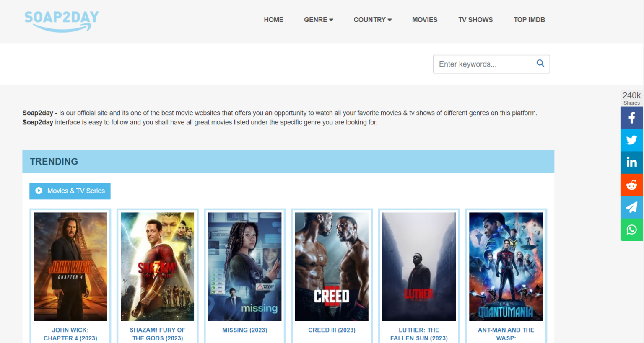
Task: Open the search with the magnifier icon
Action: click(x=540, y=64)
